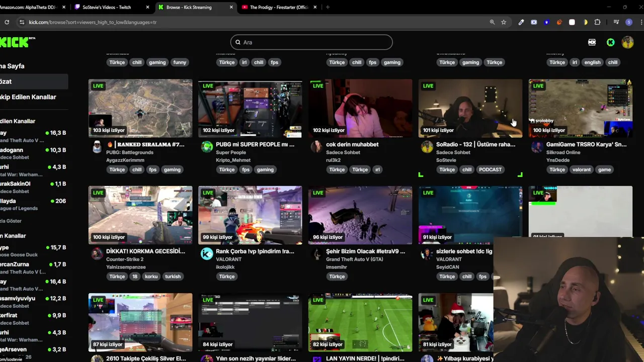
Task: Click the PODCAST tag under SoRadio
Action: (490, 169)
